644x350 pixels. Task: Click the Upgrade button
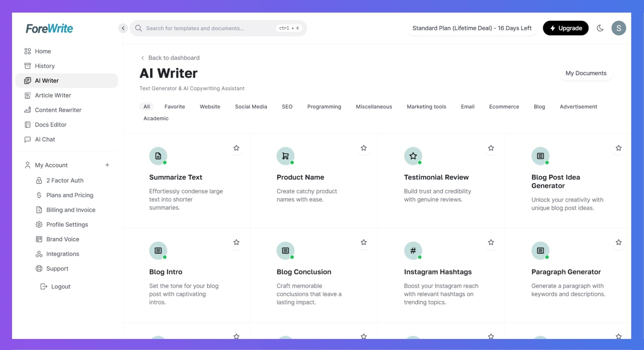566,28
